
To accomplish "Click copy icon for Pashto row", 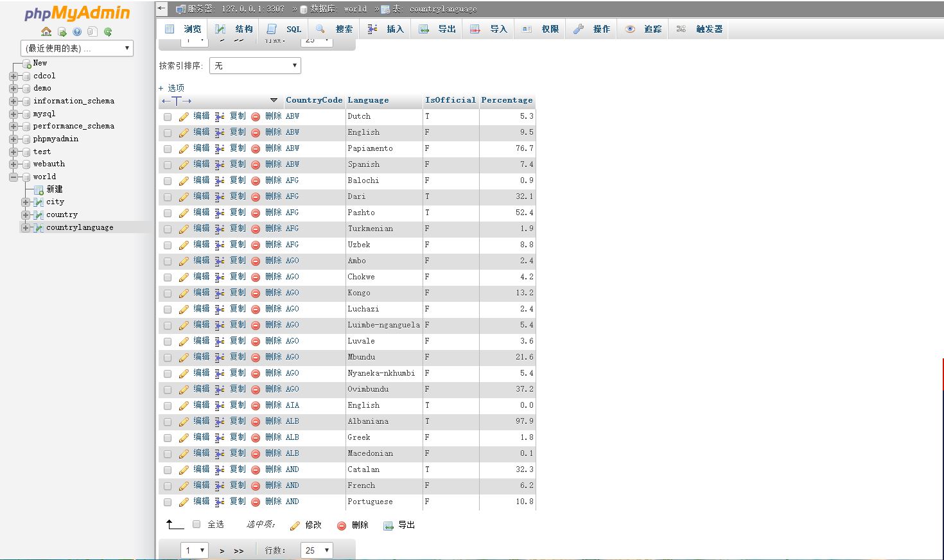I will (220, 213).
